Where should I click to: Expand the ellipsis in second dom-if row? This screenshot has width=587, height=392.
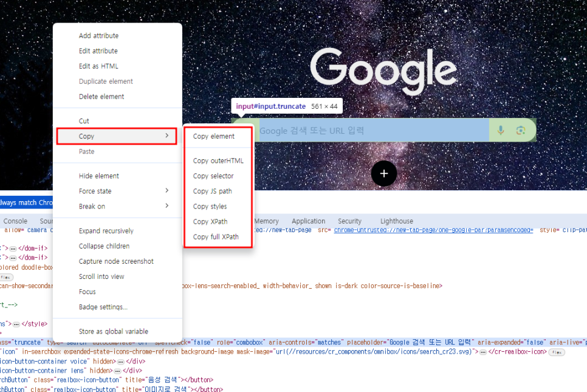point(13,258)
